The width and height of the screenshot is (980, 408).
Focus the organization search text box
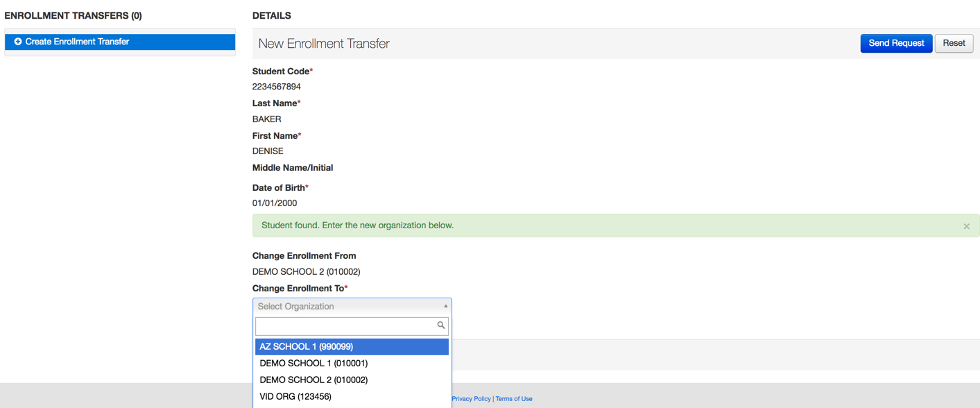(x=345, y=325)
